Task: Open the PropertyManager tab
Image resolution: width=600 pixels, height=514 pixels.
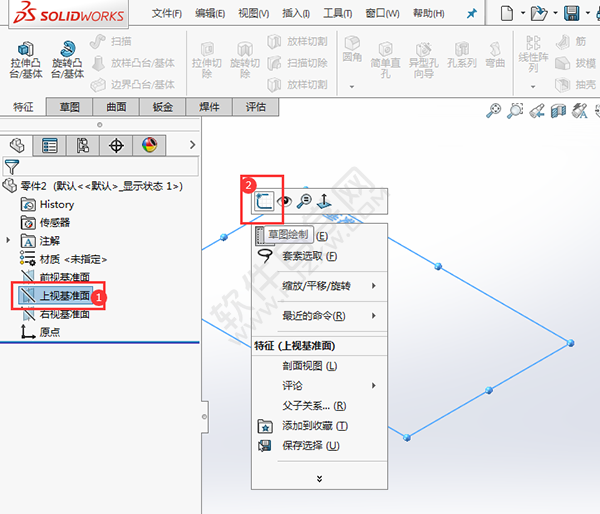Action: [x=50, y=145]
